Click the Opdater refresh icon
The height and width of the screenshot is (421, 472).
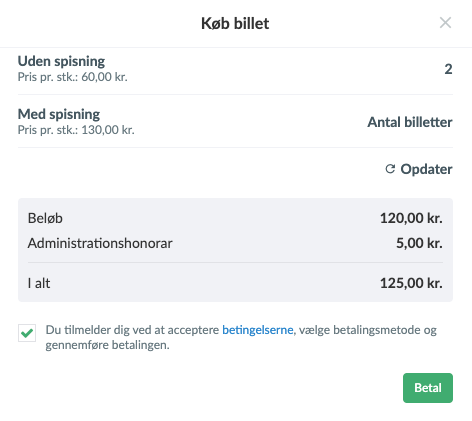click(x=390, y=169)
